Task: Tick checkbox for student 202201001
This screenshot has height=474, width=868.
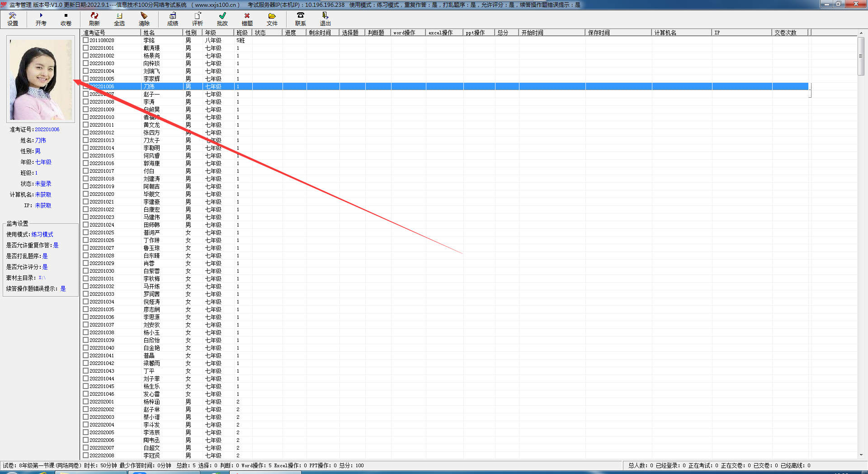Action: click(x=86, y=48)
